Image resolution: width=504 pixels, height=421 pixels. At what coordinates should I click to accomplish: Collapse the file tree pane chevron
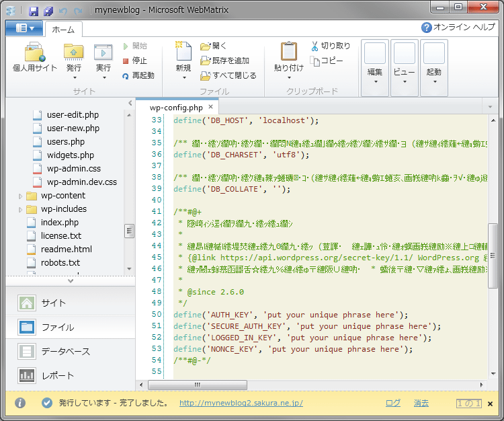[130, 103]
